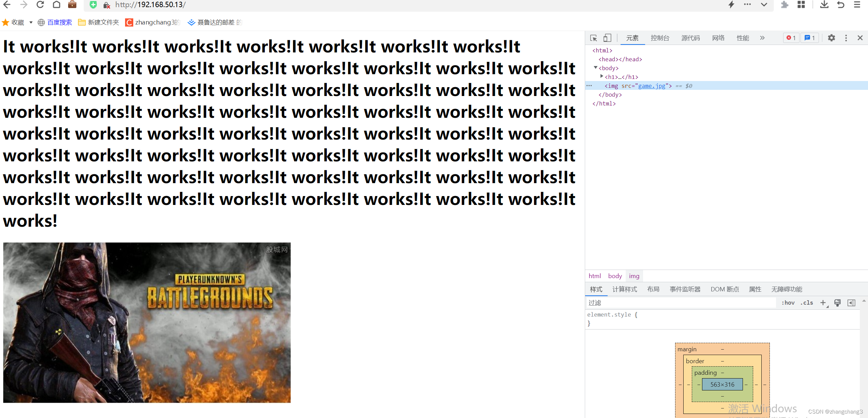Go back to the previous page
Screen dimensions: 868x418
(x=7, y=5)
